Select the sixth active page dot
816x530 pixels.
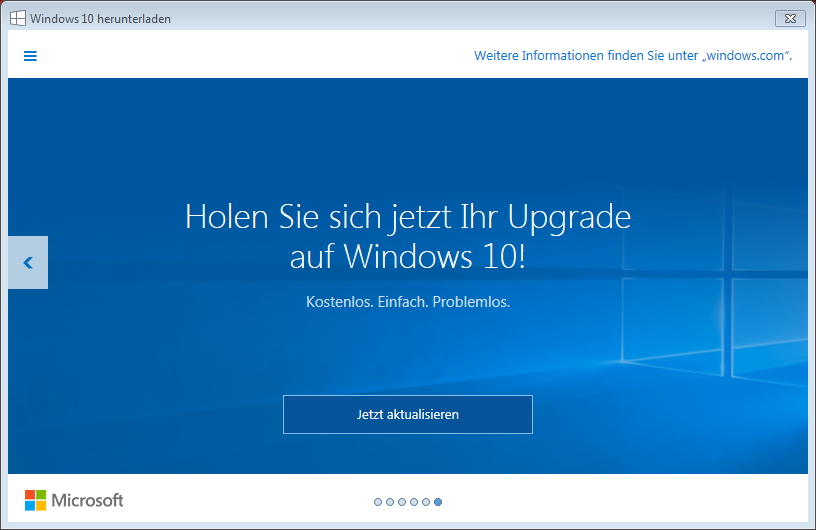coord(438,502)
